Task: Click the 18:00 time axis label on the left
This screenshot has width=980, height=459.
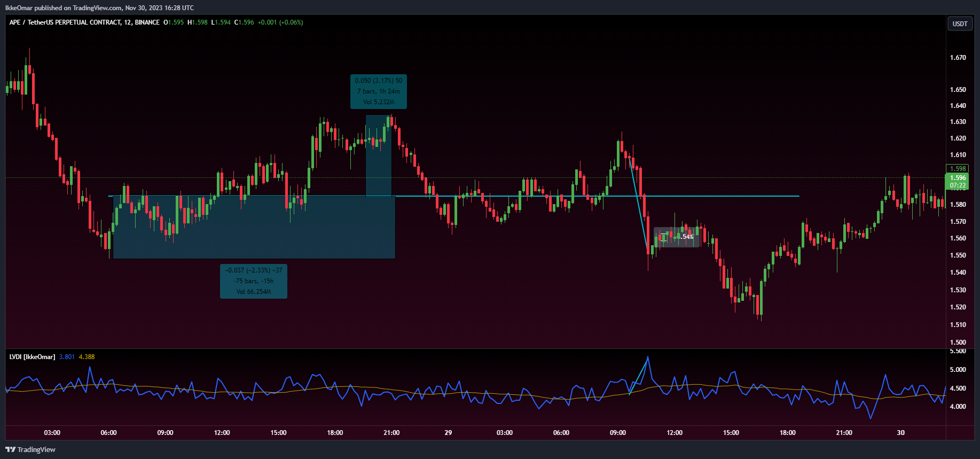Action: tap(335, 433)
